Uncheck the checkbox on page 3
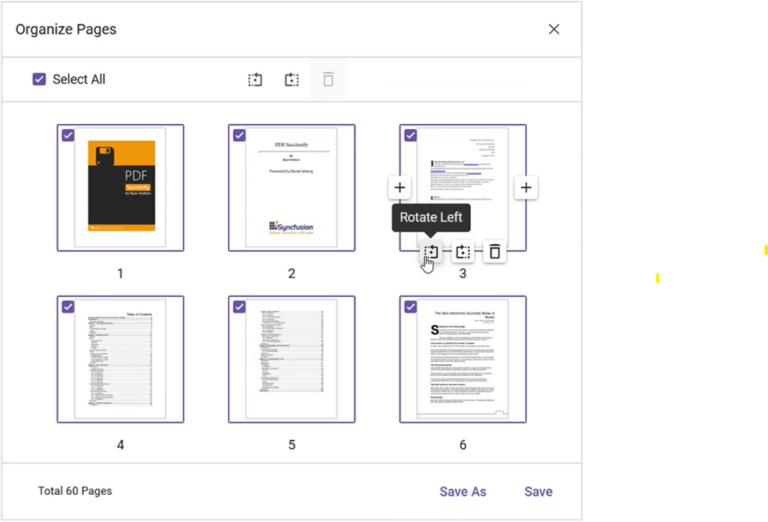The width and height of the screenshot is (768, 522). (x=410, y=135)
